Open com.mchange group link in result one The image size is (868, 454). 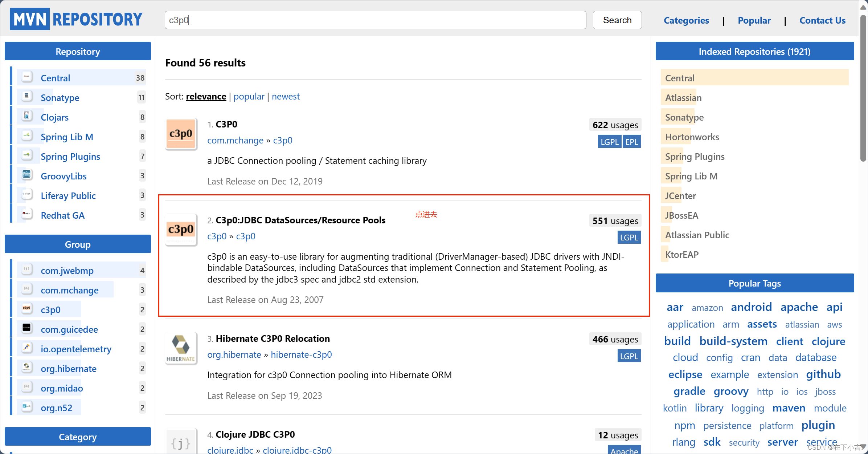coord(235,140)
